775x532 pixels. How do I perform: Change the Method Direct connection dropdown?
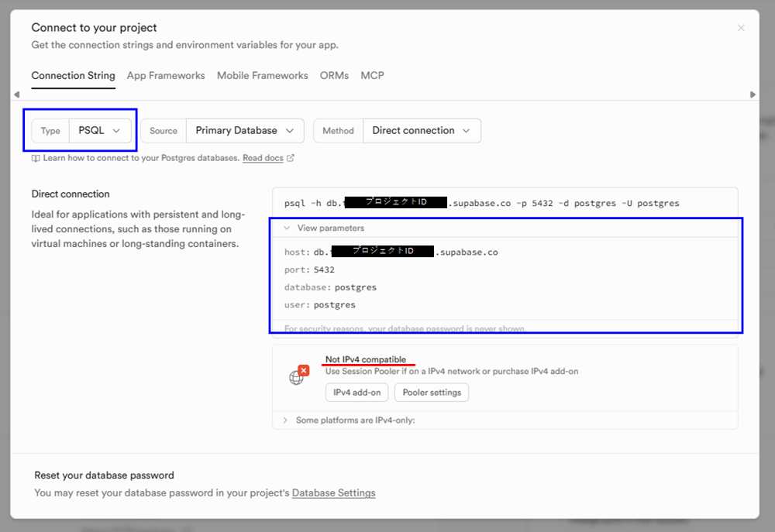[421, 131]
